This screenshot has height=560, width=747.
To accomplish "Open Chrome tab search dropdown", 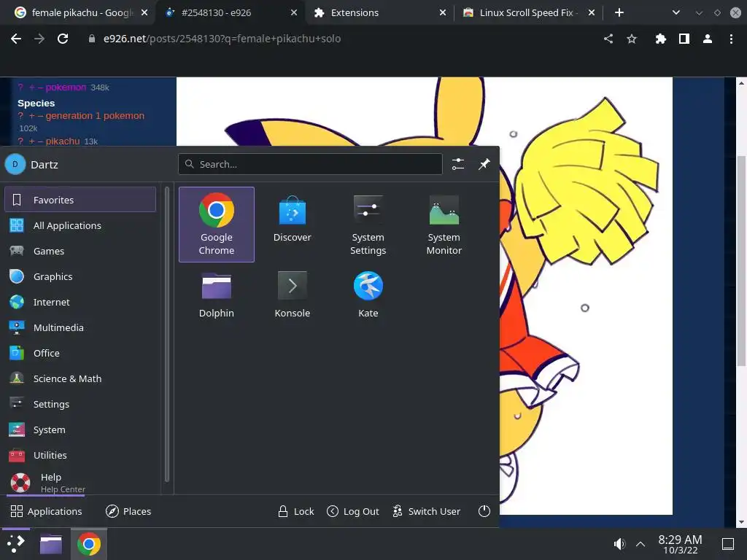I will 676,13.
